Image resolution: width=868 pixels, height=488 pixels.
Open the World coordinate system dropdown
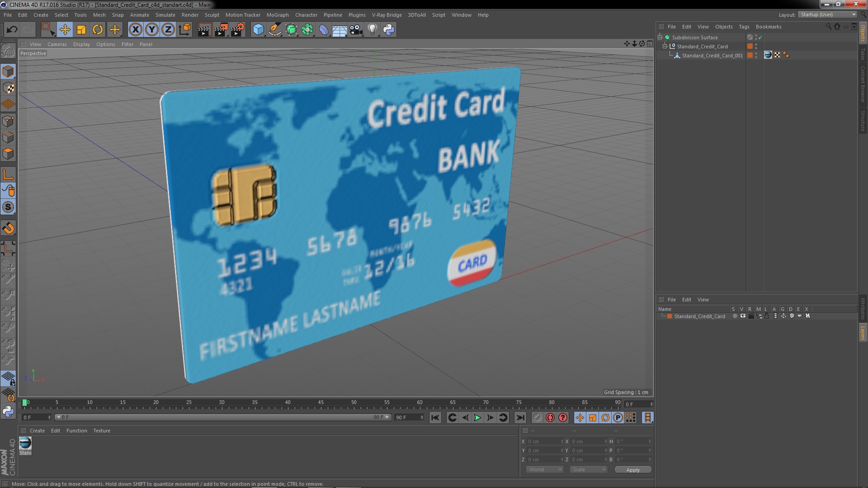coord(545,469)
